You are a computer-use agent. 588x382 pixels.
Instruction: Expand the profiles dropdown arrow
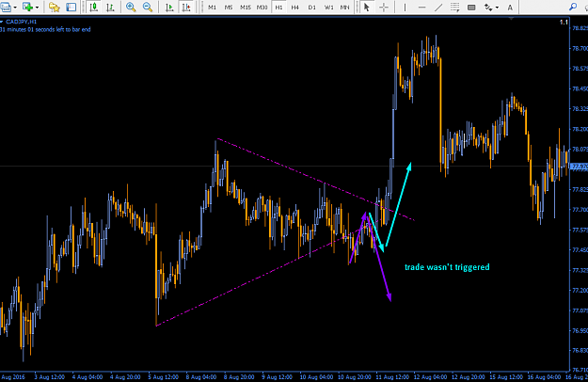pos(15,8)
